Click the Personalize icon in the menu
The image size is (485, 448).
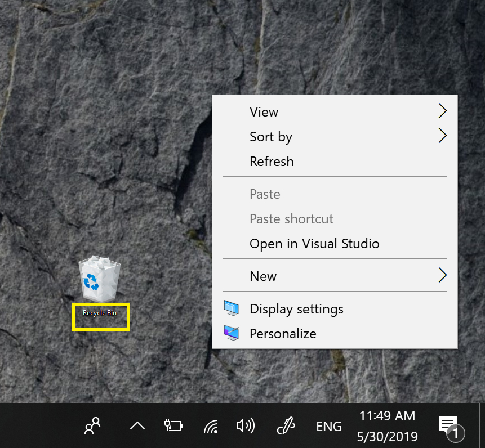pos(232,333)
